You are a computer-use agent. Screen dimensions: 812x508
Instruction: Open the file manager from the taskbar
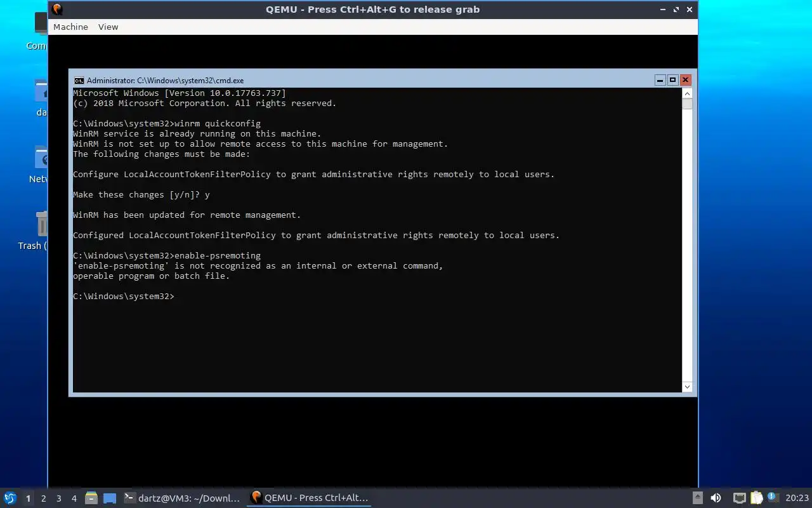tap(91, 498)
